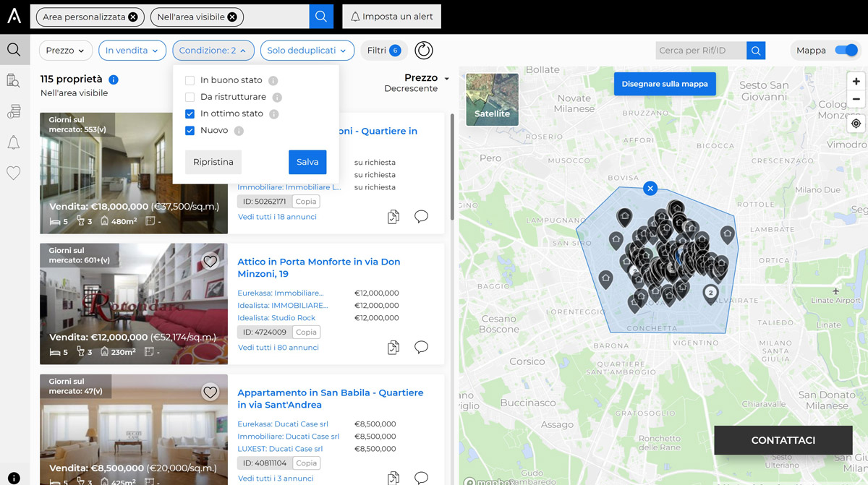Click the circular reset filters icon
The image size is (868, 485).
424,51
